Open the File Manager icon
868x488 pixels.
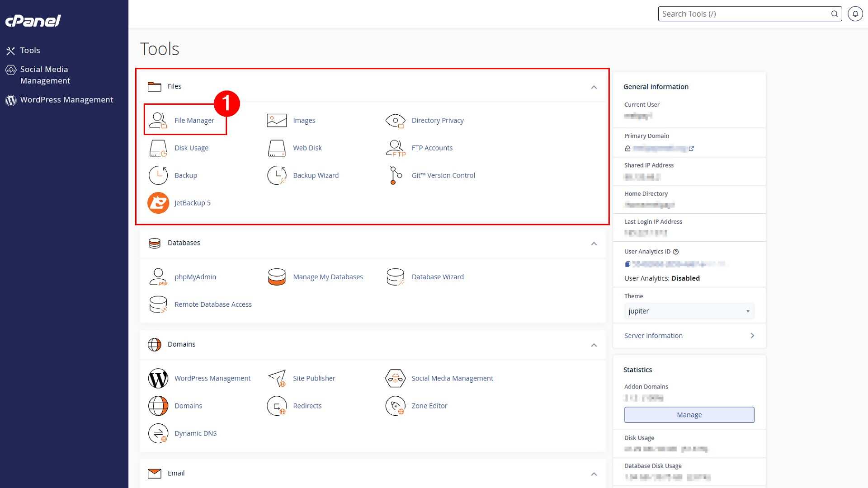click(x=158, y=120)
